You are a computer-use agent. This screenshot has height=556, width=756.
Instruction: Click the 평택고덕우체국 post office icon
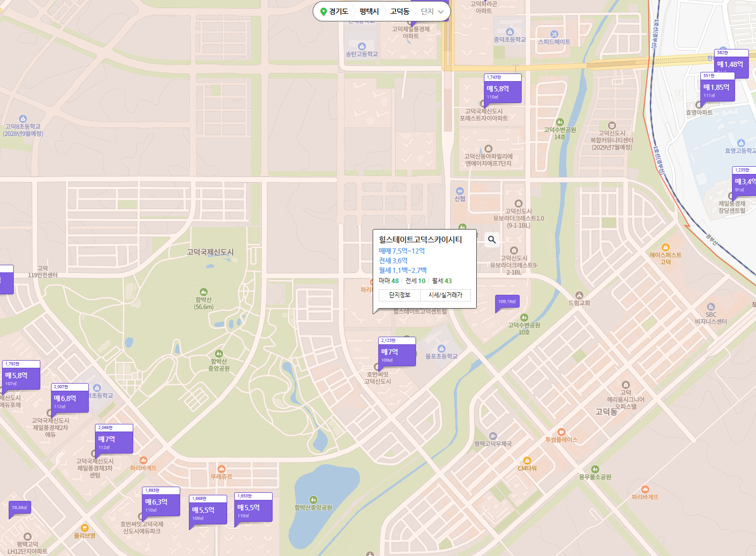click(493, 436)
